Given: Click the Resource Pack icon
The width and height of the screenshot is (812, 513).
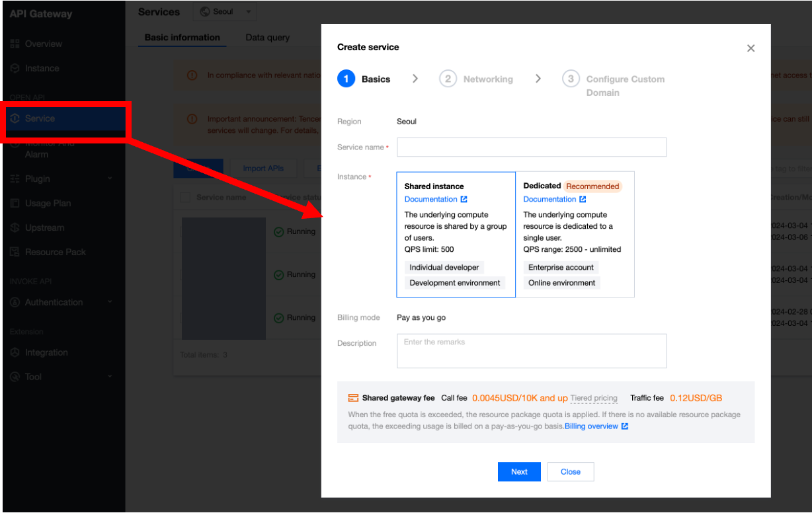Looking at the screenshot, I should [x=15, y=252].
